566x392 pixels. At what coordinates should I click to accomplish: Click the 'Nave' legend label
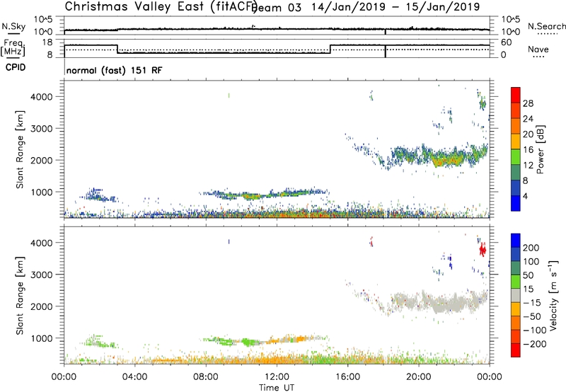pyautogui.click(x=538, y=50)
